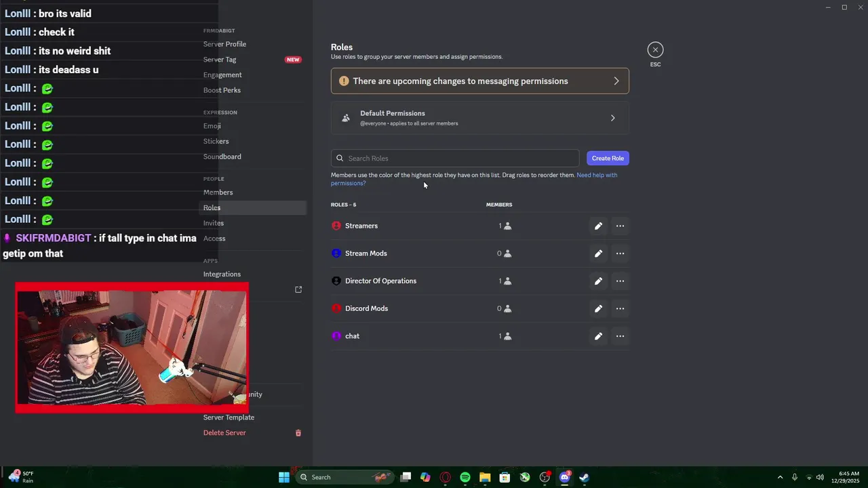868x488 pixels.
Task: Open Default Permissions via its chevron
Action: [x=612, y=118]
